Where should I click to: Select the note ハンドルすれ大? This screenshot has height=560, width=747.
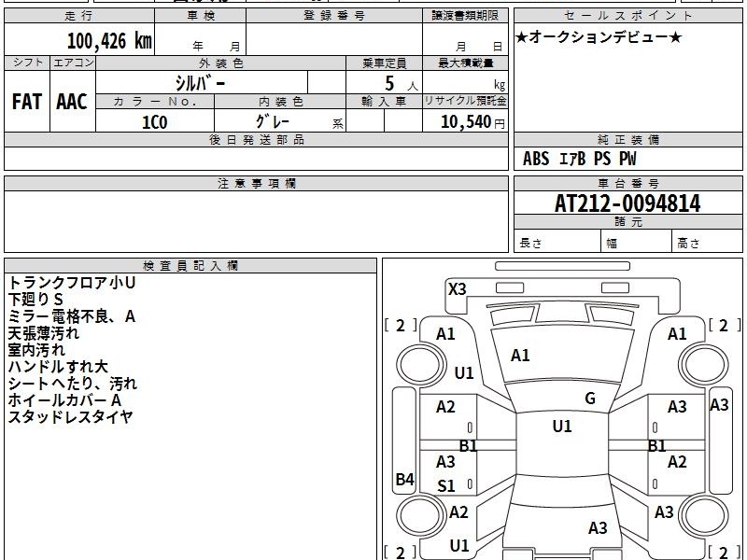point(58,367)
